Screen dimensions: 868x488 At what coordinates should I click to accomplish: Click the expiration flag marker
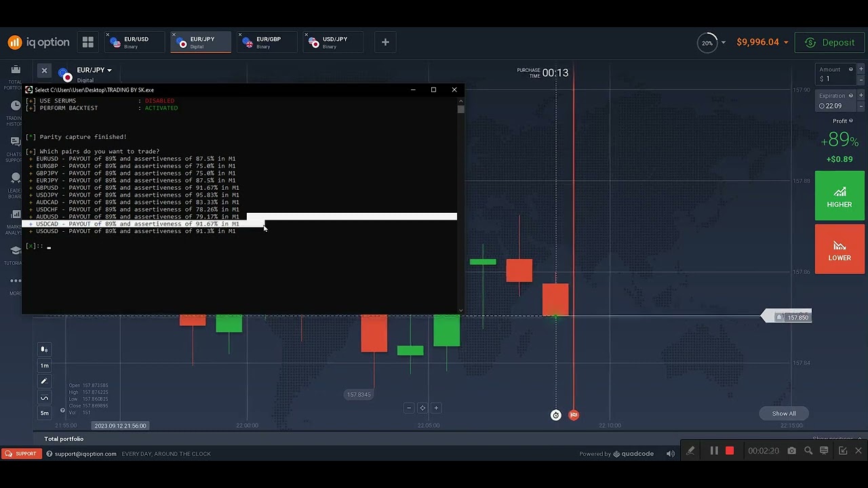coord(574,415)
